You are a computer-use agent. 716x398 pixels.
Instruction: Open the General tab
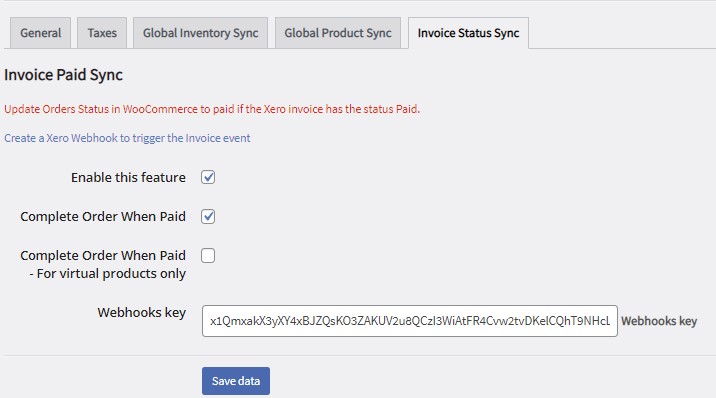pos(41,33)
